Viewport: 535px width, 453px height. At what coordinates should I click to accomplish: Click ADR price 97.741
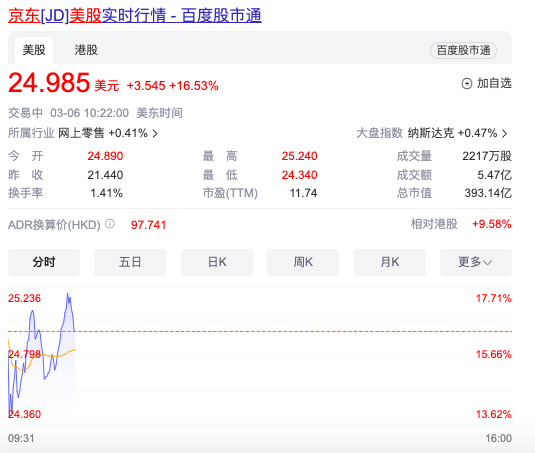click(x=148, y=225)
